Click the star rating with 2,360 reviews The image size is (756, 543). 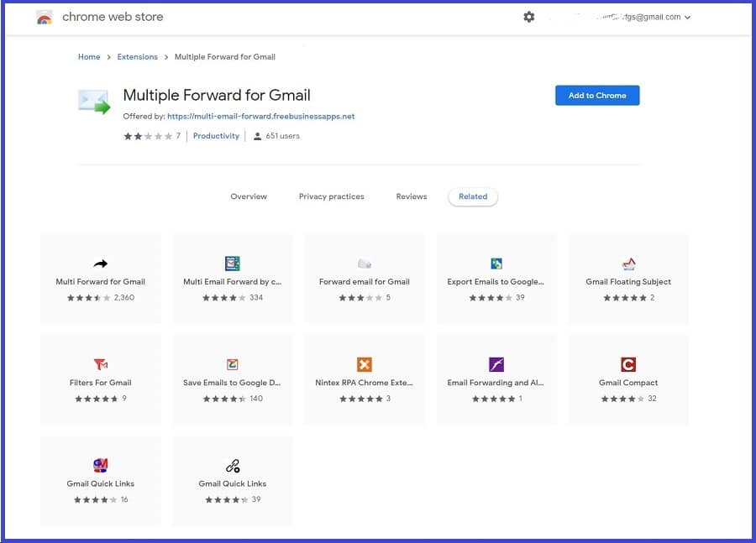[89, 298]
